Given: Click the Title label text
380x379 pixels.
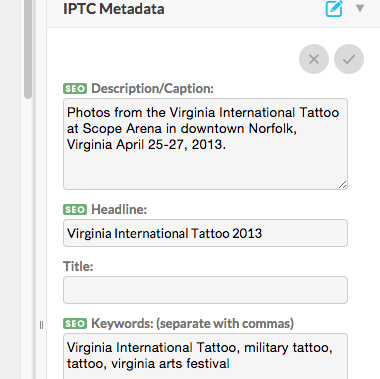Looking at the screenshot, I should [78, 266].
